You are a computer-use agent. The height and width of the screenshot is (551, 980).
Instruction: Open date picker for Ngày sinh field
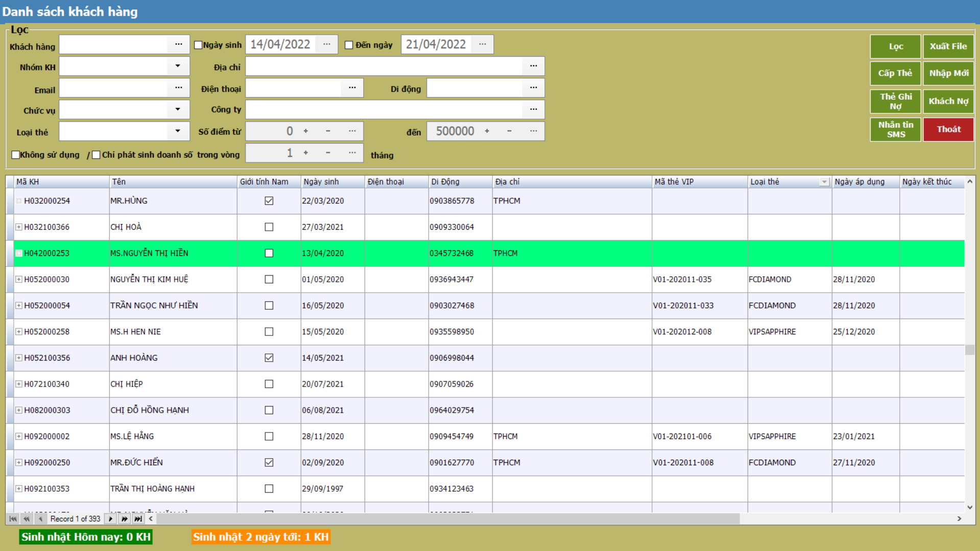click(326, 45)
